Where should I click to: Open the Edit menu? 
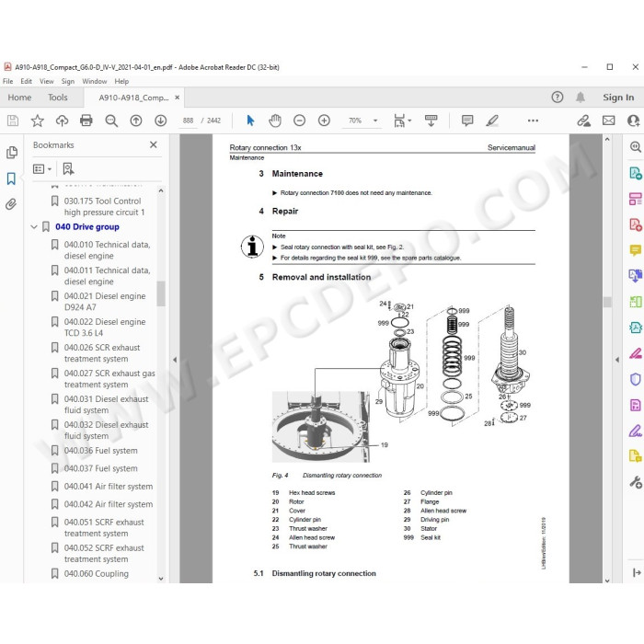(x=27, y=81)
